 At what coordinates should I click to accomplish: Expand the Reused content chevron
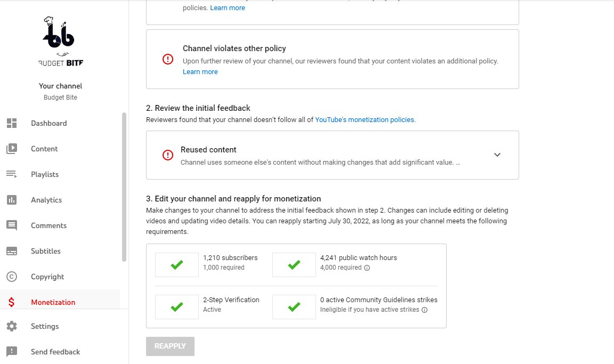[497, 155]
